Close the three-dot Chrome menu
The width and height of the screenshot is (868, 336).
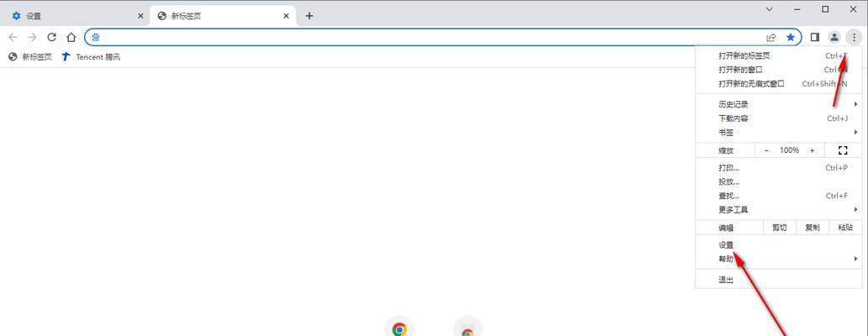pyautogui.click(x=855, y=37)
